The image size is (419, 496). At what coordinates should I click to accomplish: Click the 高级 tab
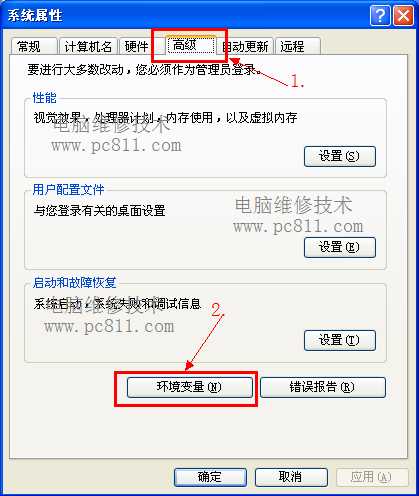pyautogui.click(x=191, y=45)
